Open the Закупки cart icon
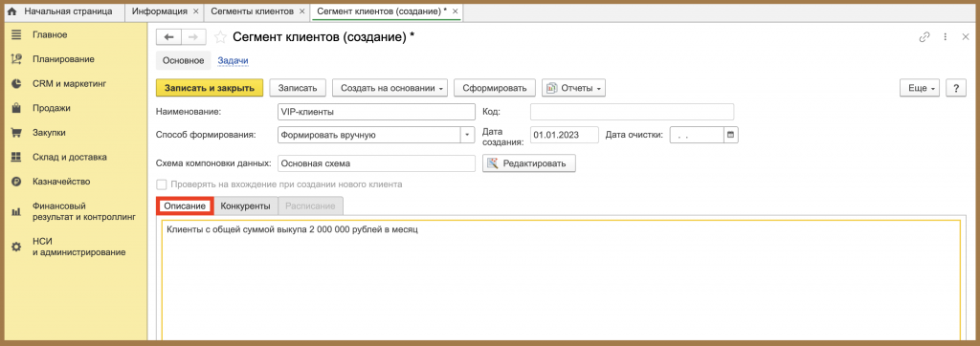 pyautogui.click(x=16, y=133)
